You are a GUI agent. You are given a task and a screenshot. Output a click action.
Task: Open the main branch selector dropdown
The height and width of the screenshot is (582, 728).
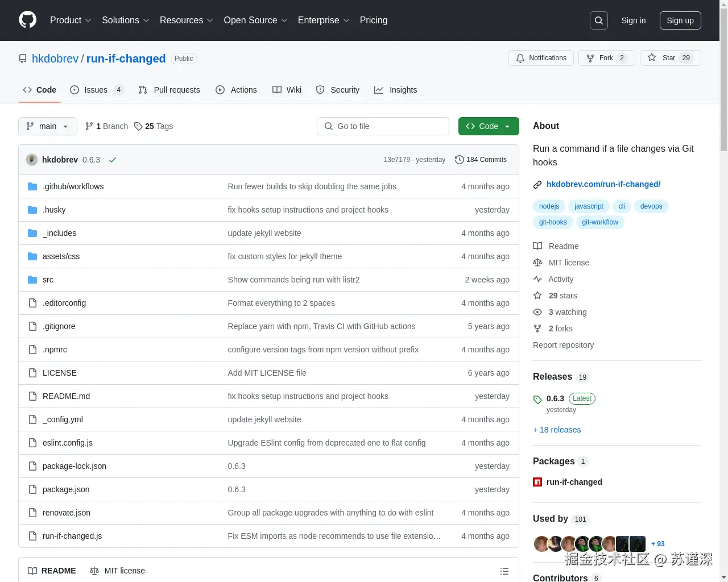point(48,126)
